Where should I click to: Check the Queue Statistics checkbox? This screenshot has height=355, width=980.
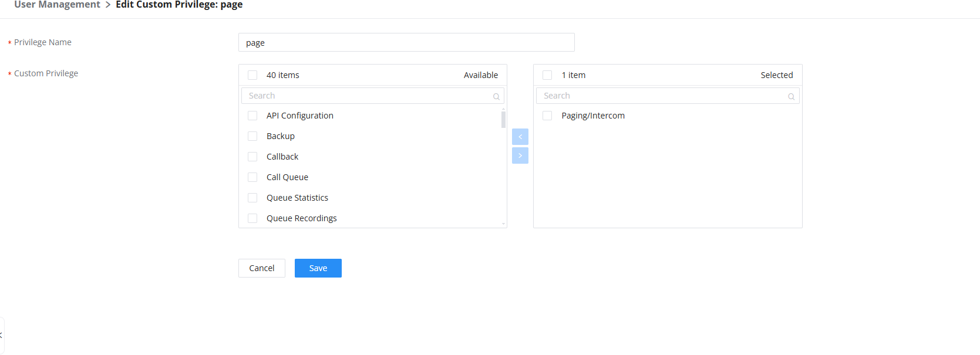tap(252, 198)
